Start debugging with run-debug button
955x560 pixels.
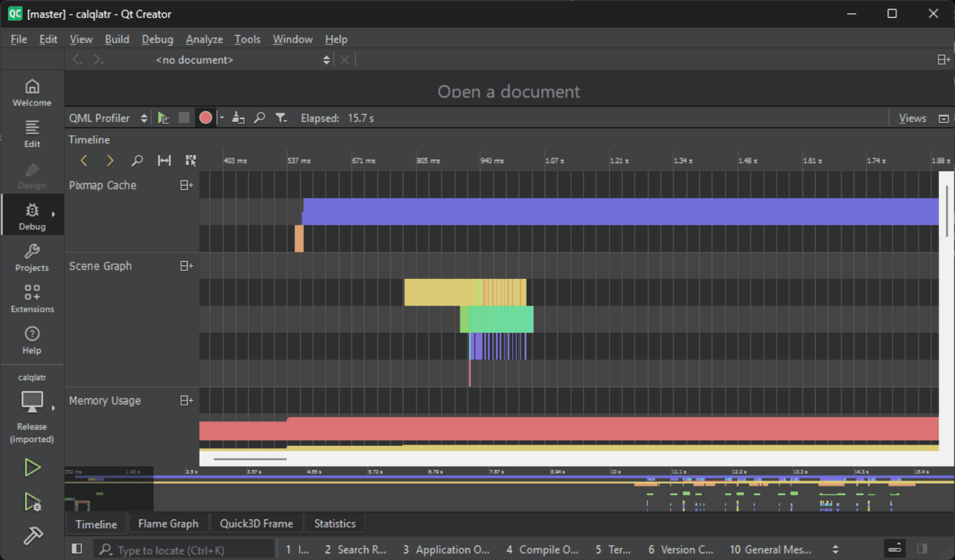tap(32, 502)
